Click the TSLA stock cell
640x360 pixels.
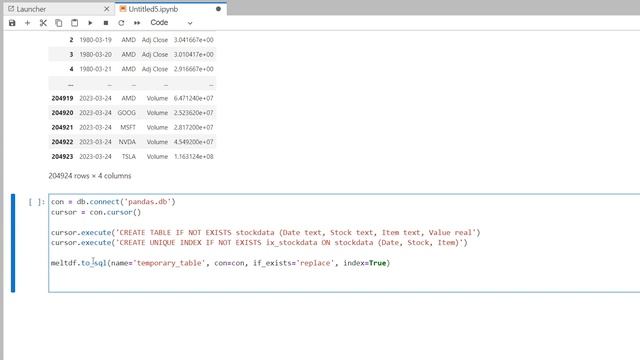pyautogui.click(x=129, y=157)
